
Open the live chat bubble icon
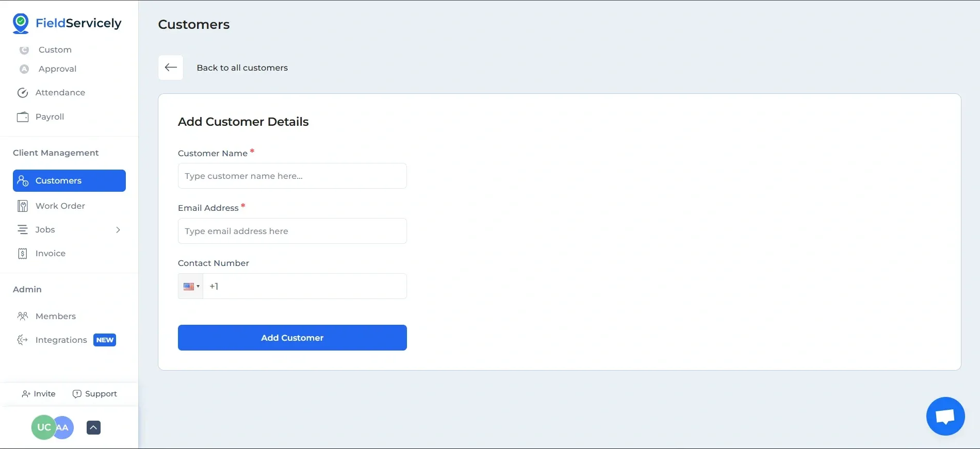[945, 416]
